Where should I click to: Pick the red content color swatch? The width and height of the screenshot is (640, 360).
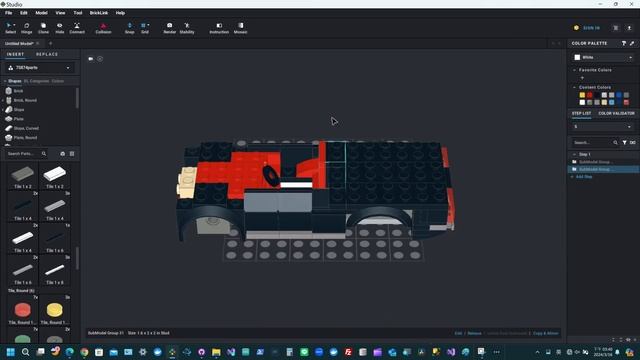(x=589, y=95)
